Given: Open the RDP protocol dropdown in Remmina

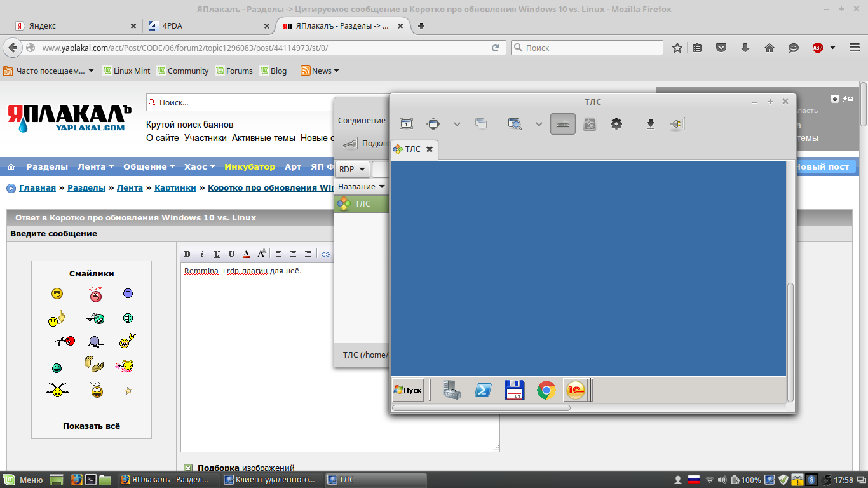Looking at the screenshot, I should pos(353,169).
